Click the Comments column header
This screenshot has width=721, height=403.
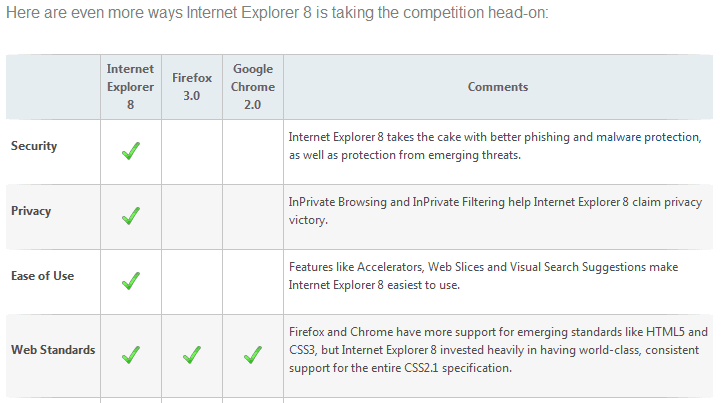(497, 87)
